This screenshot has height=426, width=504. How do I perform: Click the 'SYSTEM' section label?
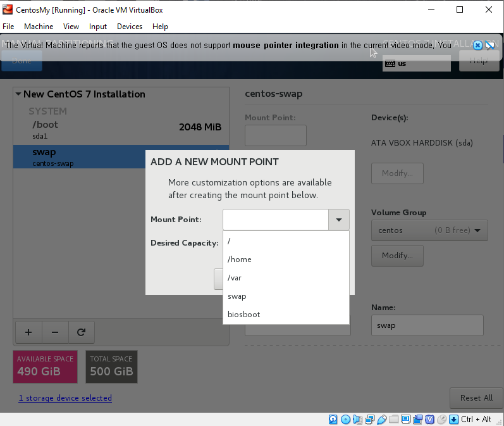click(x=47, y=111)
